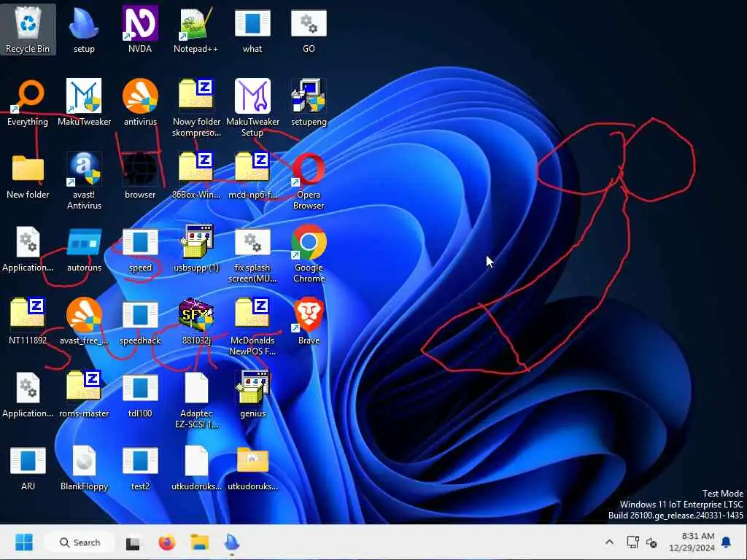Select the Google Chrome shortcut
Image resolution: width=747 pixels, height=560 pixels.
click(x=309, y=254)
